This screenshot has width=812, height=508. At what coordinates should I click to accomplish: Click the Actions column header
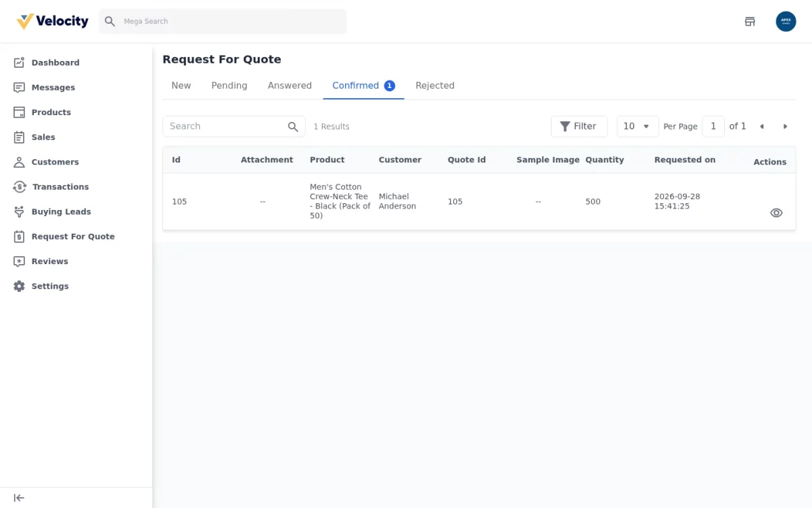[x=770, y=162]
